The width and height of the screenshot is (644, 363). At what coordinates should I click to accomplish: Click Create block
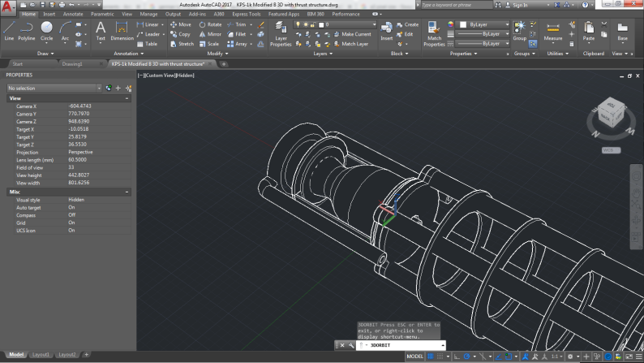point(407,24)
